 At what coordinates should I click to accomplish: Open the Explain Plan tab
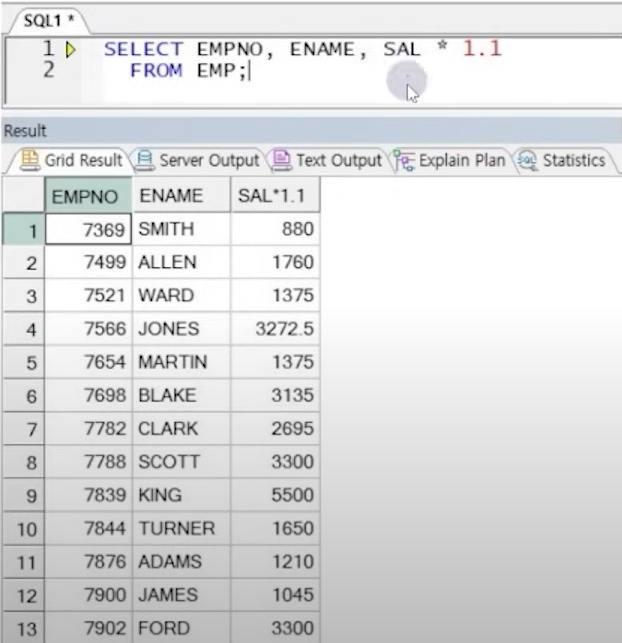[450, 160]
